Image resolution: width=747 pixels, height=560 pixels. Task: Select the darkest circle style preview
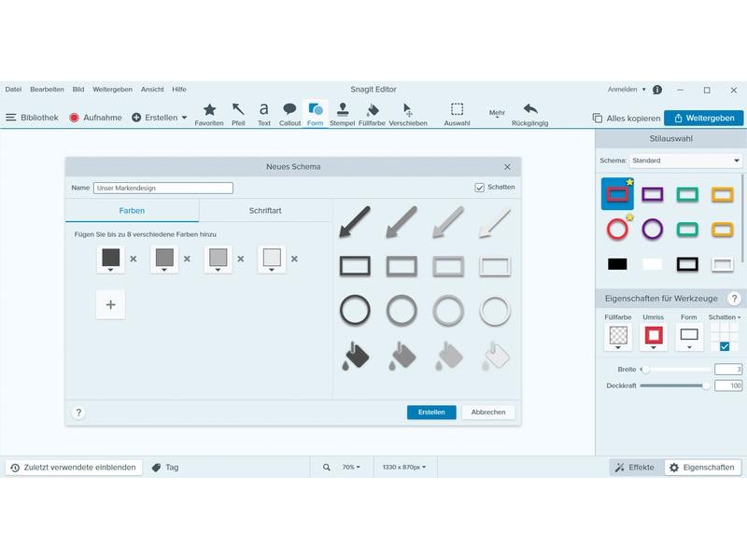(355, 310)
